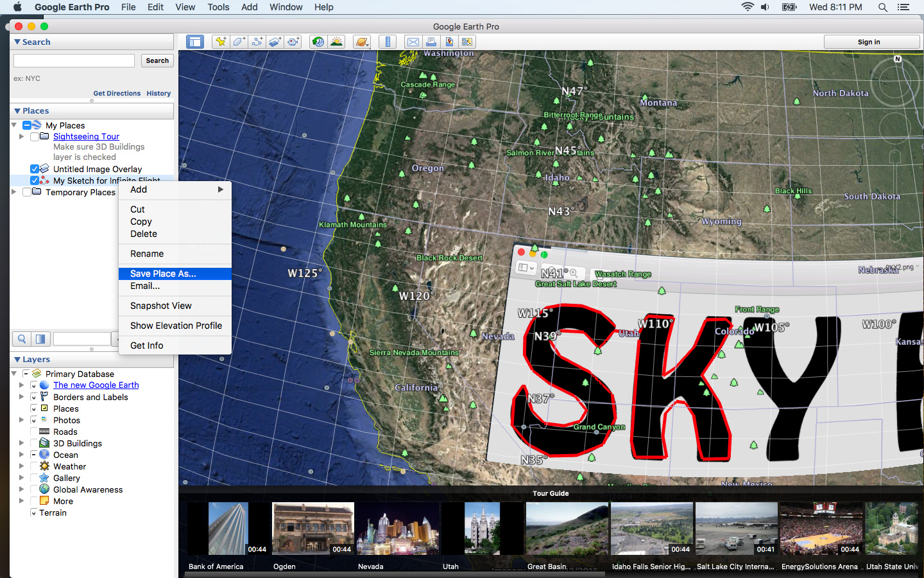Enable the Weather layer checkbox
The height and width of the screenshot is (578, 924).
[x=33, y=466]
